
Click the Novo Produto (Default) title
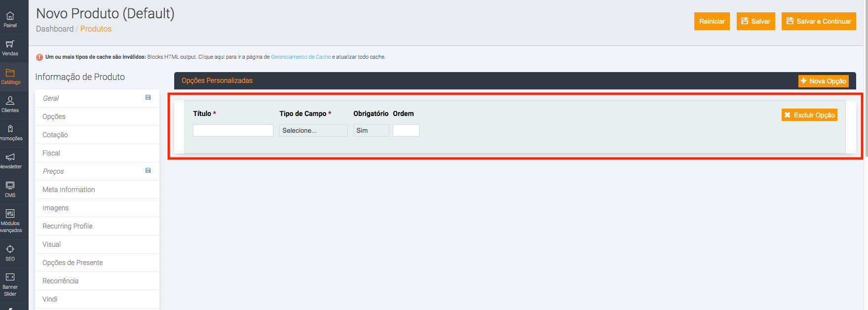tap(105, 13)
